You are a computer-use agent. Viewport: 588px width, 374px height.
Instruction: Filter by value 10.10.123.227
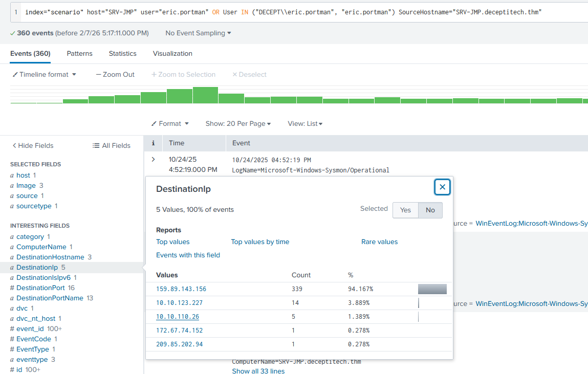click(x=179, y=303)
